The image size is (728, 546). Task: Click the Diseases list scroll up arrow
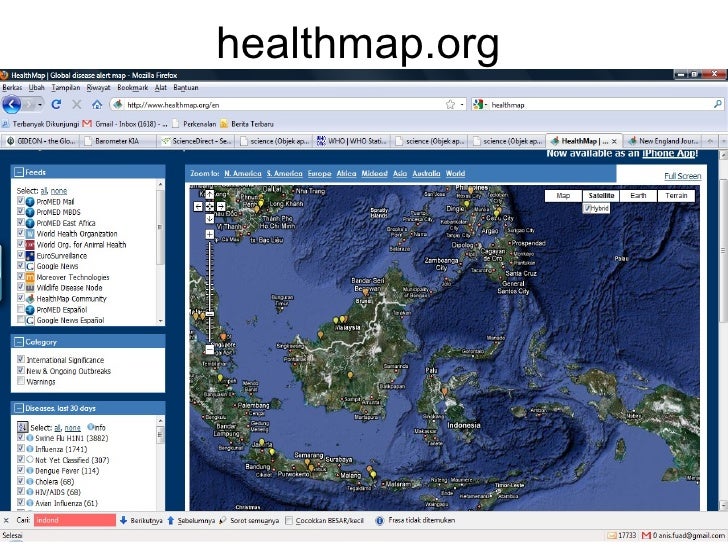click(161, 421)
